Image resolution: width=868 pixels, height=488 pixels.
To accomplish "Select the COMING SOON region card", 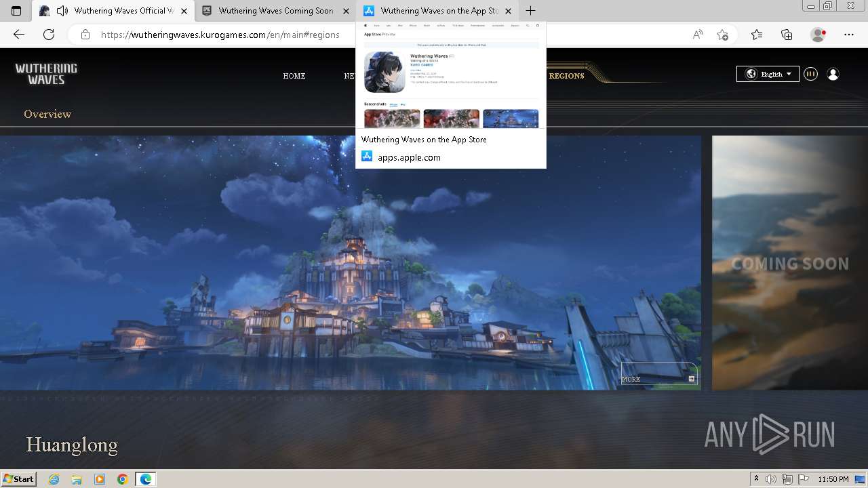I will 790,263.
